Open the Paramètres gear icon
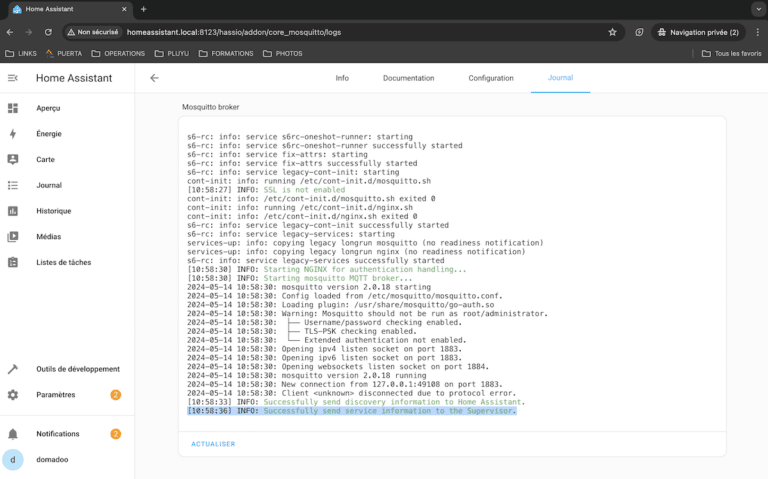Viewport: 768px width, 479px height. (13, 395)
